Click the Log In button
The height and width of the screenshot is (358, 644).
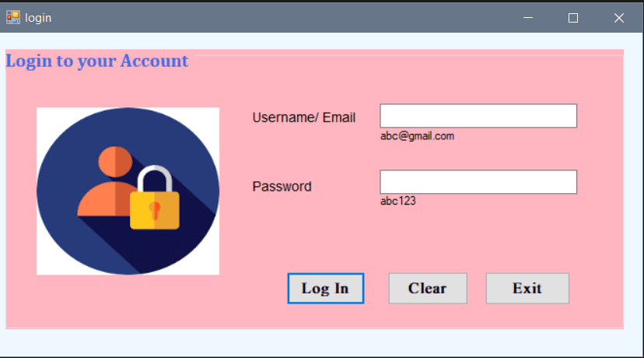pyautogui.click(x=326, y=289)
